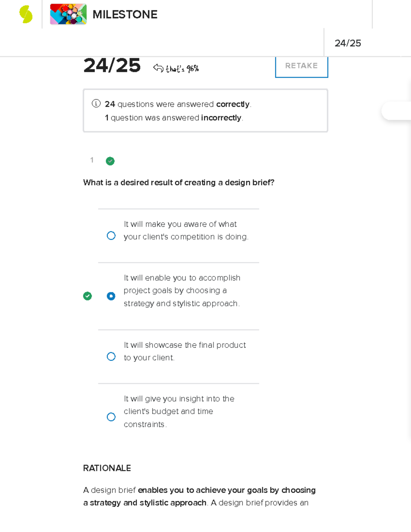Image resolution: width=411 pixels, height=532 pixels.
Task: Click the green Sophia logo icon
Action: tap(26, 14)
